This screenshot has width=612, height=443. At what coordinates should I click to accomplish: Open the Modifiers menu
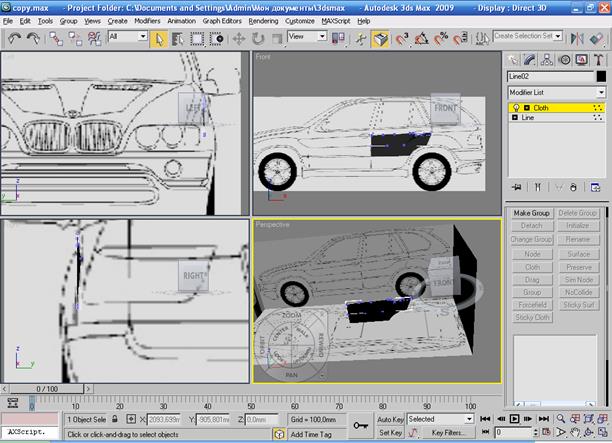147,21
